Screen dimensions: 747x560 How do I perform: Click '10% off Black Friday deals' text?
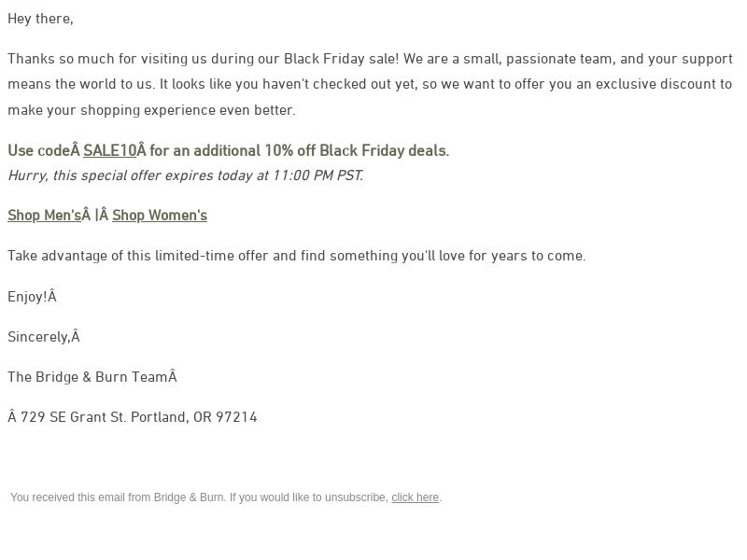pyautogui.click(x=357, y=150)
